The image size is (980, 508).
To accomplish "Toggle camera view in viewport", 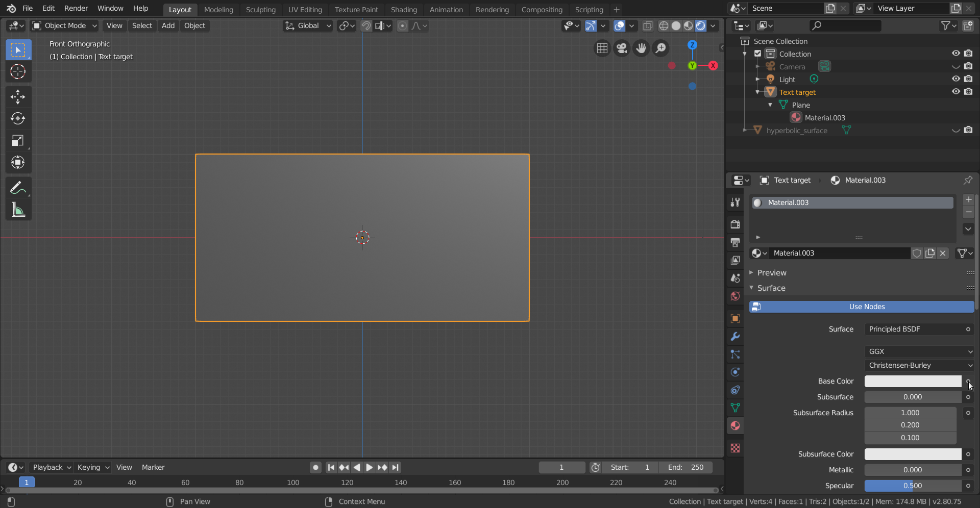I will pyautogui.click(x=622, y=48).
